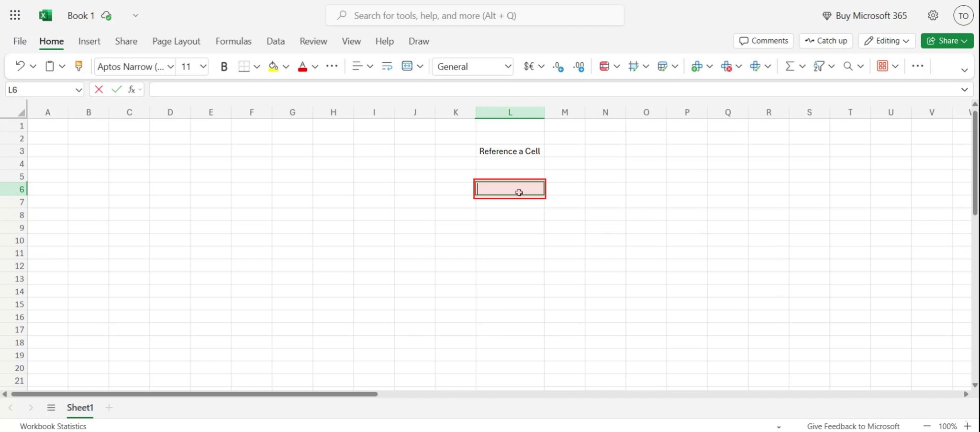The width and height of the screenshot is (980, 432).
Task: Open the font name dropdown
Action: point(170,67)
